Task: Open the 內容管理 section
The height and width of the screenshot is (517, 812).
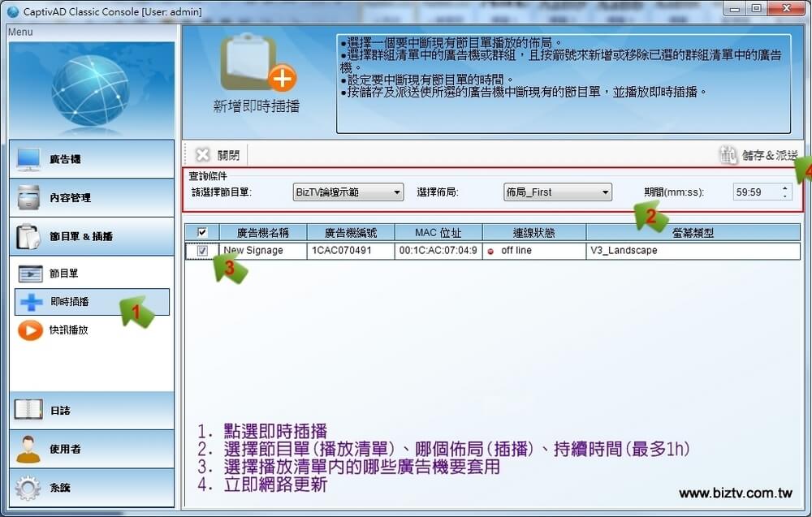Action: point(91,197)
